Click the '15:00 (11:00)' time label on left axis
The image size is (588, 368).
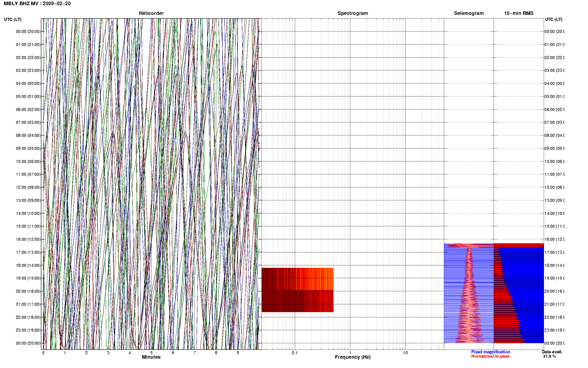tap(28, 226)
